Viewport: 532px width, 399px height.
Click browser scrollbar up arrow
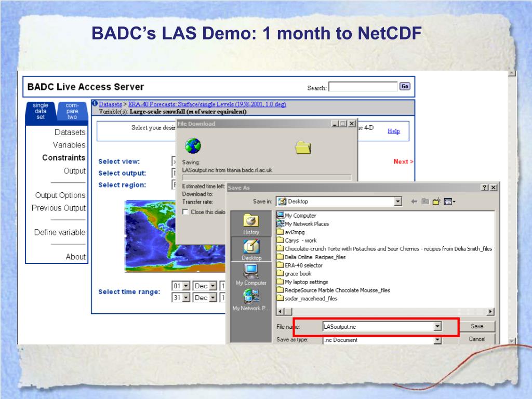pos(512,74)
